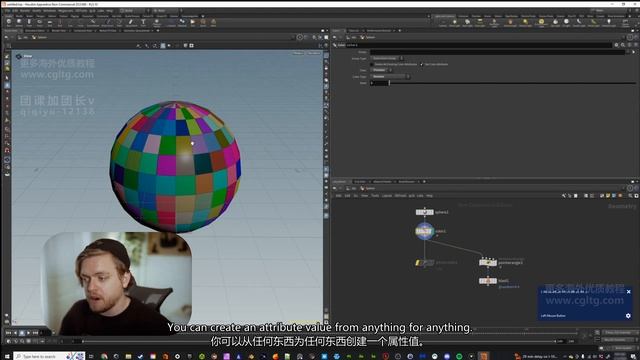Switch to Tree View tab
This screenshot has width=640, height=360.
360,182
